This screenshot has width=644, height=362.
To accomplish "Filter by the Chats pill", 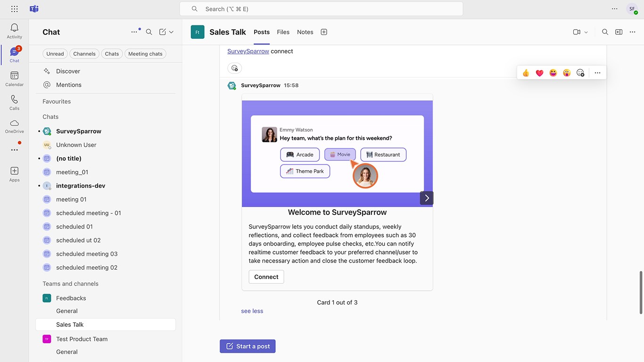I will [x=112, y=54].
